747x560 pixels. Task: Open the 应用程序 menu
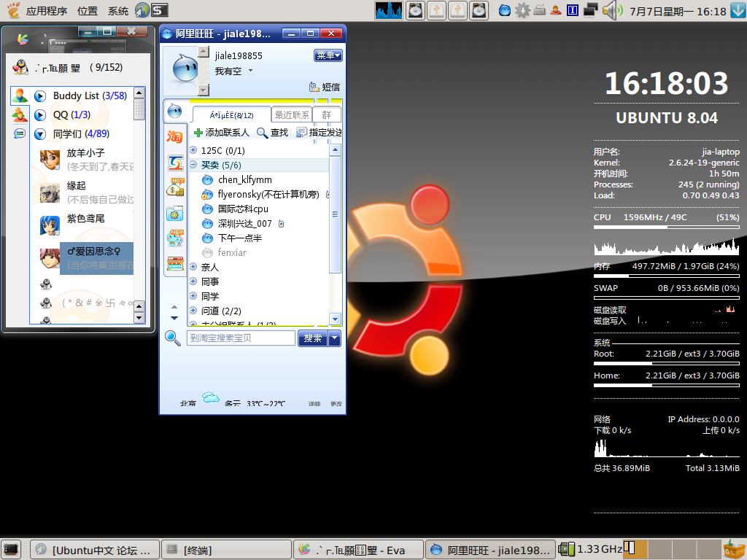46,10
